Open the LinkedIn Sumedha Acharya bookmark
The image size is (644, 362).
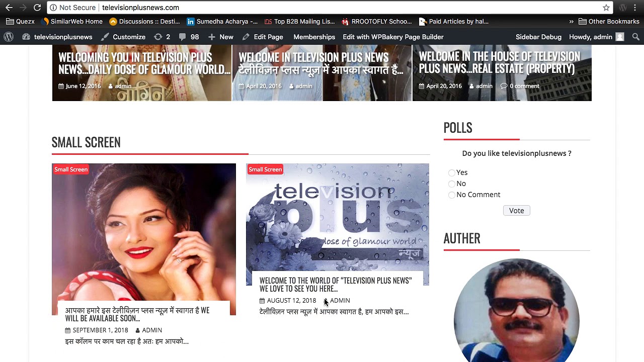(x=222, y=22)
